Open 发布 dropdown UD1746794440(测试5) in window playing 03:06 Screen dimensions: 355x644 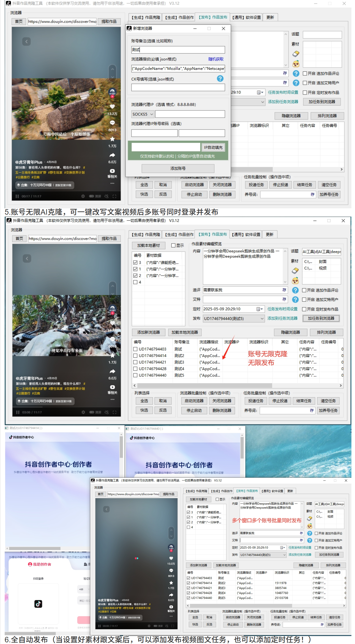234,319
